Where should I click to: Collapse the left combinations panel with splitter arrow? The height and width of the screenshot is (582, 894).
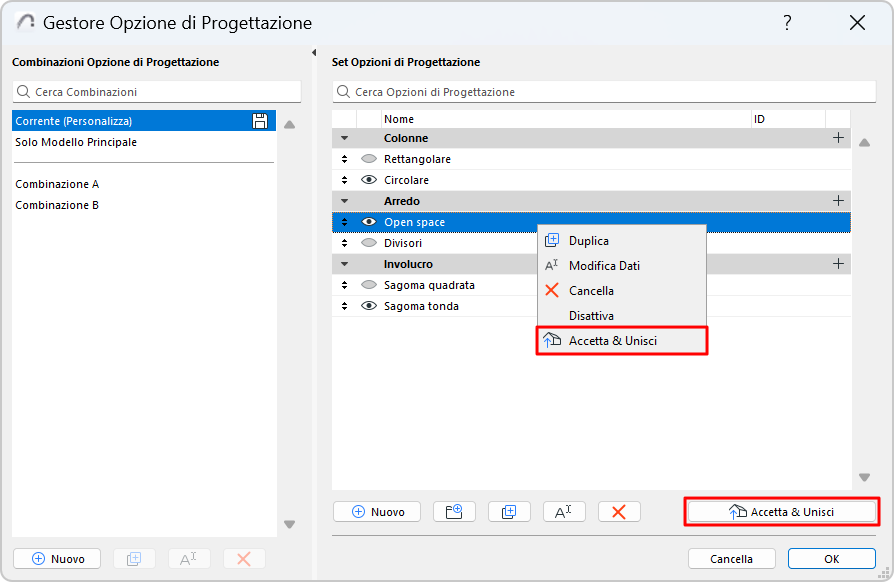point(314,53)
